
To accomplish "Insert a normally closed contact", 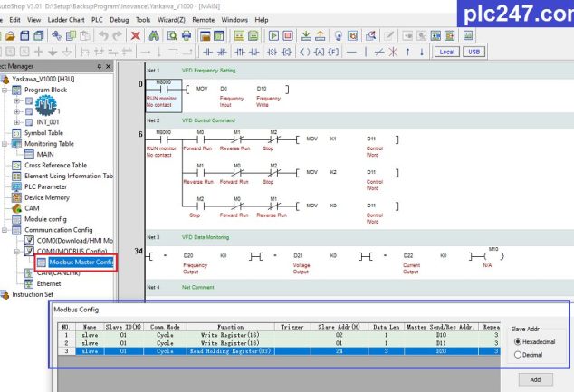I will (222, 52).
